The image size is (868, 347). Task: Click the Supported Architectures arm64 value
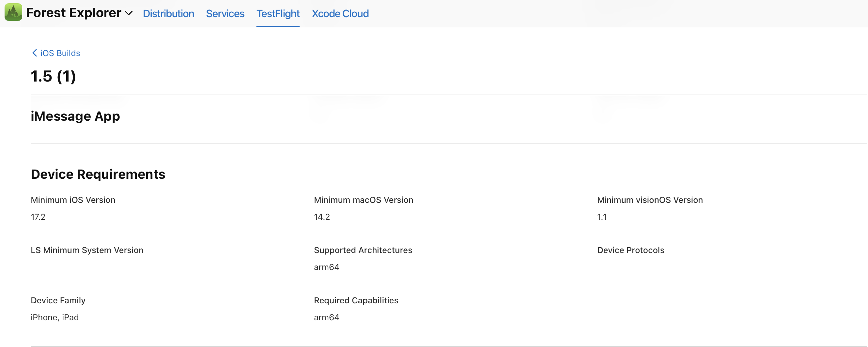pos(326,267)
